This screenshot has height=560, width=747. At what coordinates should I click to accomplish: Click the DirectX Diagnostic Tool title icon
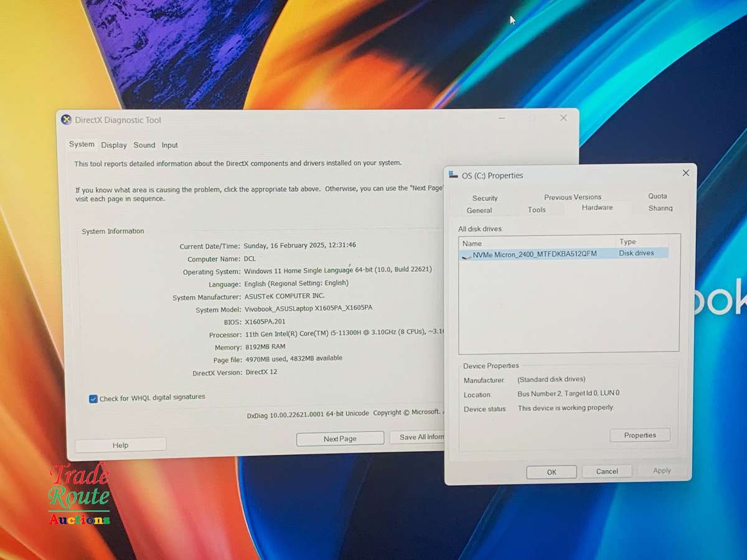click(x=67, y=120)
